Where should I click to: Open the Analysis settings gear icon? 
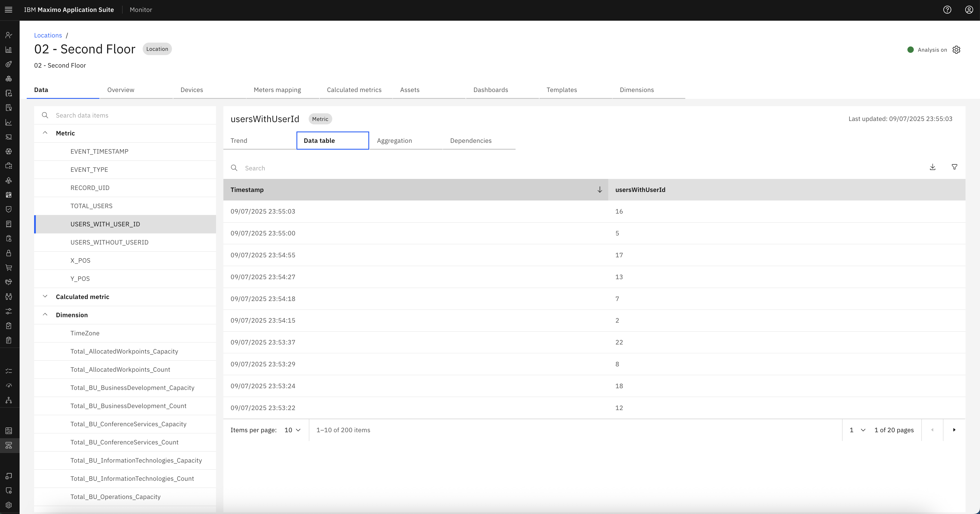(x=956, y=50)
